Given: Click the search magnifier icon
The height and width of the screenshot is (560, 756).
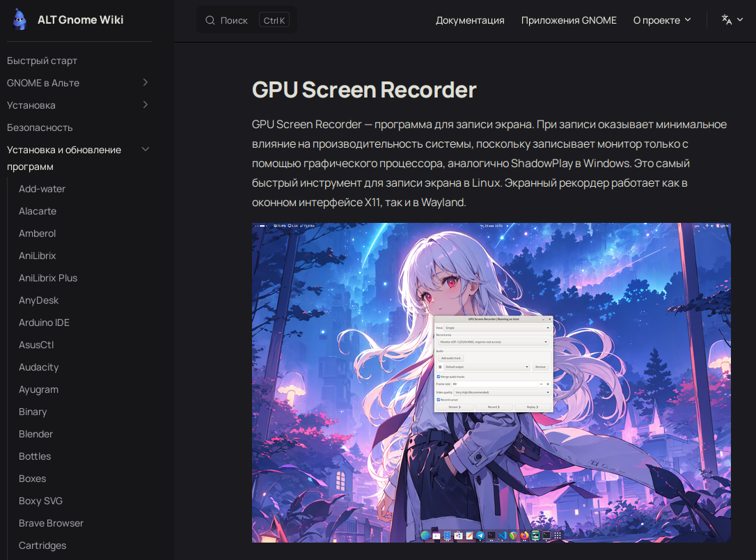Looking at the screenshot, I should click(210, 20).
